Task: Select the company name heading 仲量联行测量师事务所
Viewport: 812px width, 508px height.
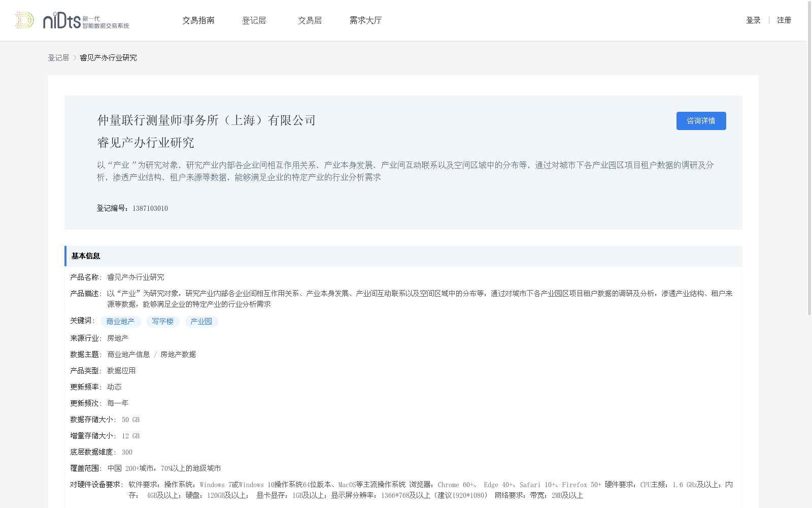Action: [207, 120]
